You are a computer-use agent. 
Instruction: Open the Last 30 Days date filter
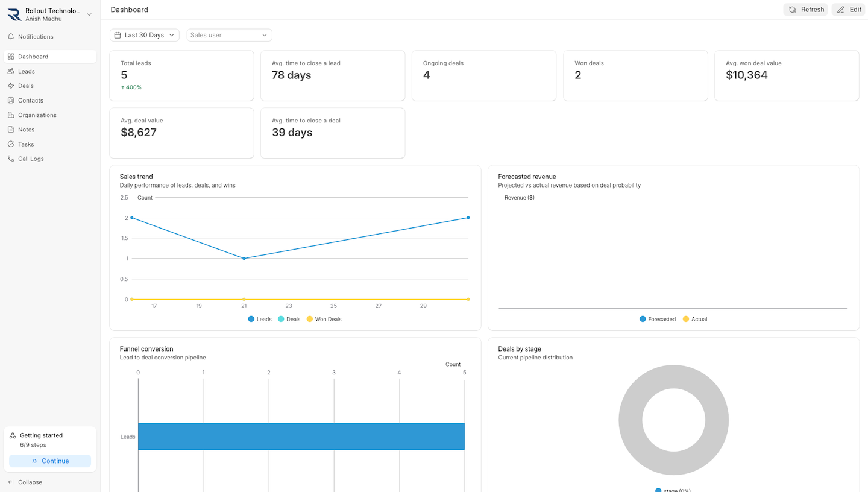point(144,35)
